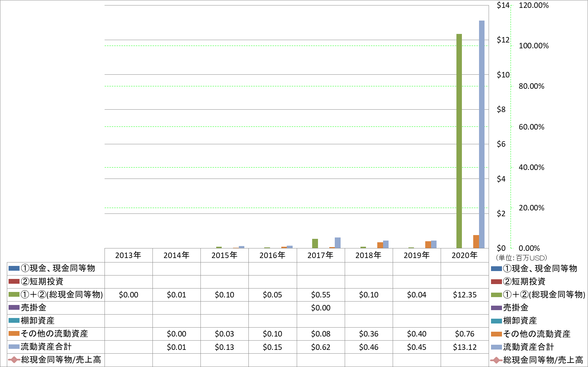Click the $0.45 current assets total for 2019年
Viewport: 588px width, 367px height.
pos(417,347)
